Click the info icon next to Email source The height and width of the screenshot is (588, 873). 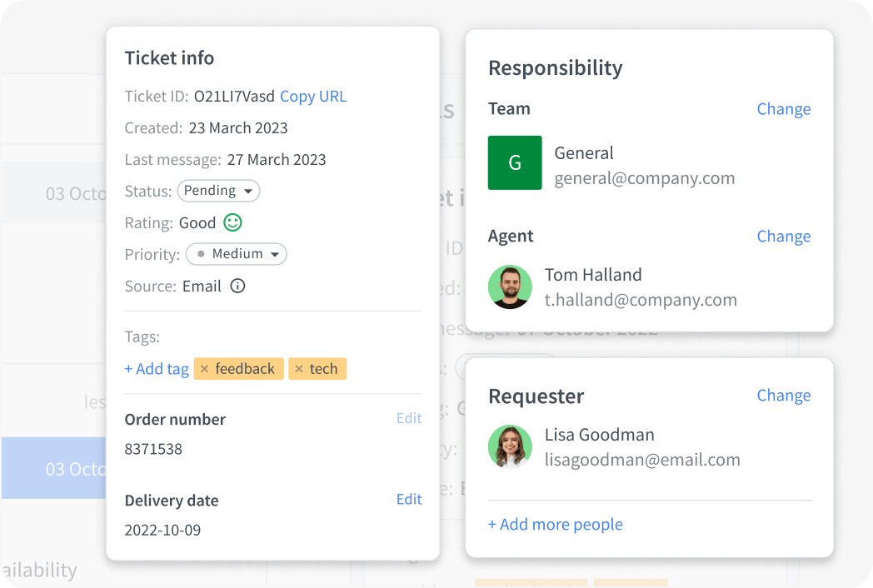pos(237,287)
